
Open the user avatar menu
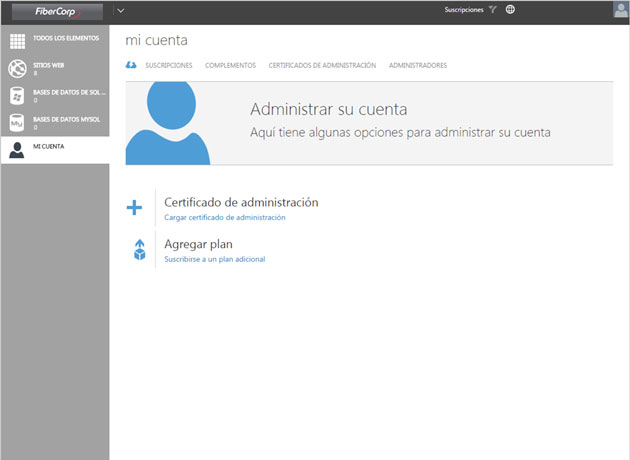click(x=620, y=10)
